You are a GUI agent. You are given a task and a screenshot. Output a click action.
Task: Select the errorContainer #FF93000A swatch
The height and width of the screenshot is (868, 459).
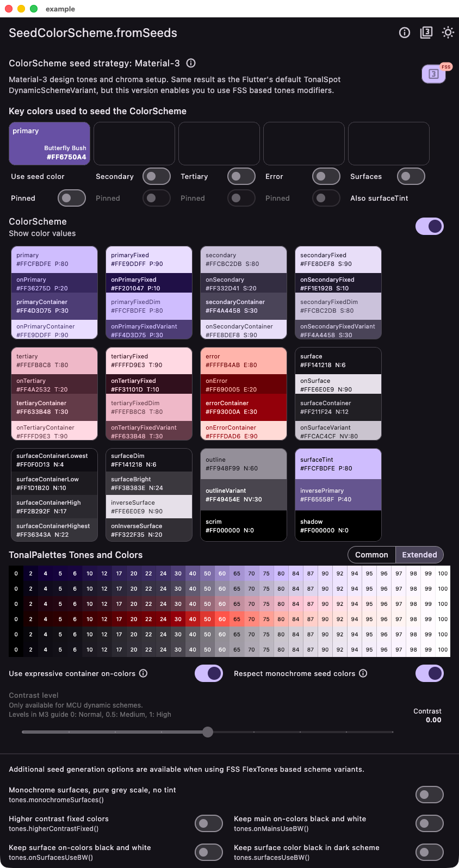(x=244, y=407)
